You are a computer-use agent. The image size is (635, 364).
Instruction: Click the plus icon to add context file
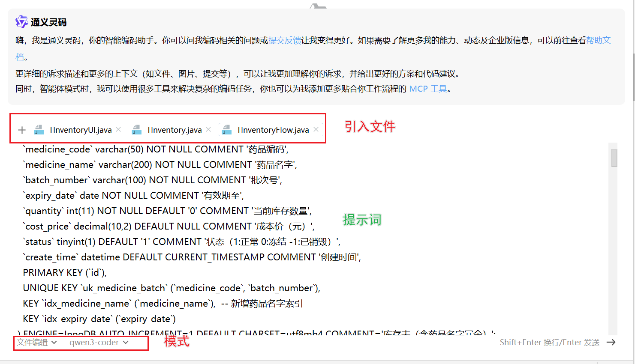[x=22, y=130]
